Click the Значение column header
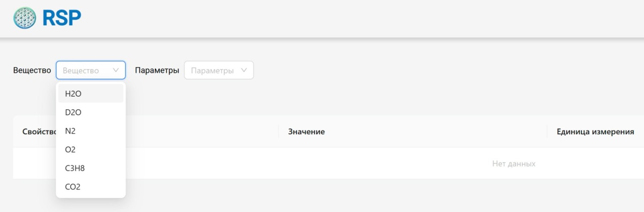The width and height of the screenshot is (644, 212). coord(307,132)
